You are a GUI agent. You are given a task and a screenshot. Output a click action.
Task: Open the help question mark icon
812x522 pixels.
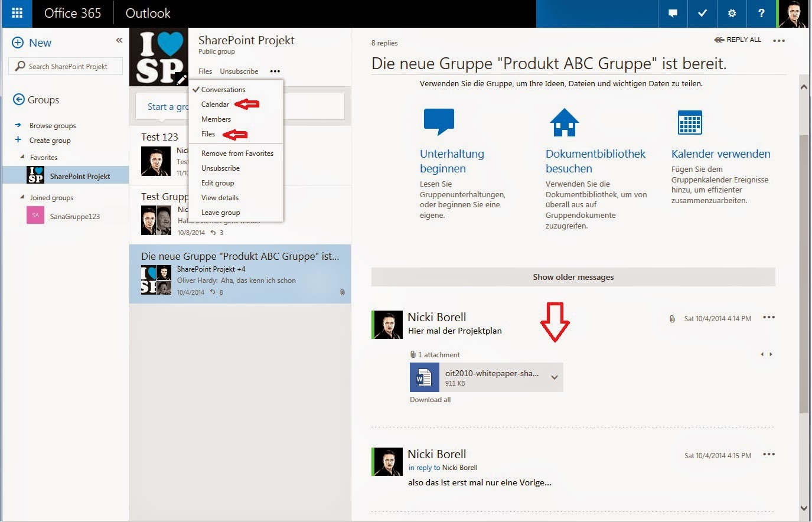click(x=761, y=13)
